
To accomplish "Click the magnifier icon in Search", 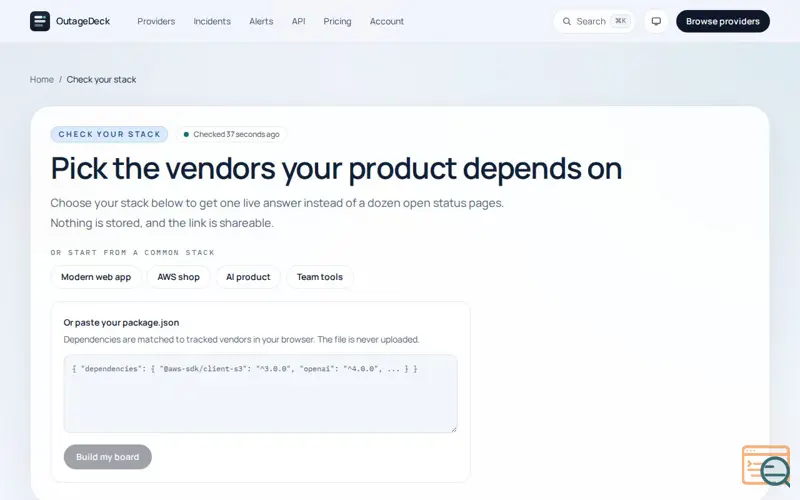I will coord(566,21).
